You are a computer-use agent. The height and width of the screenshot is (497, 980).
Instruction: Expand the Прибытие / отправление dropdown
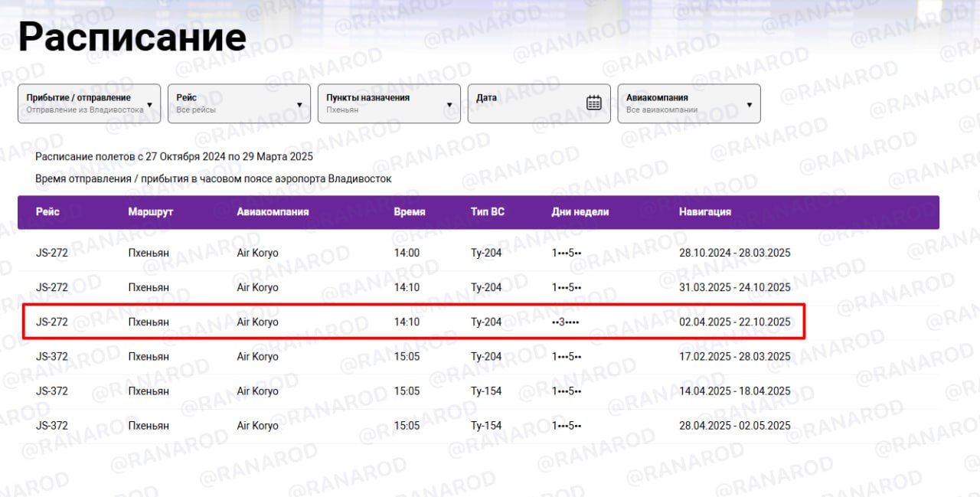[89, 103]
